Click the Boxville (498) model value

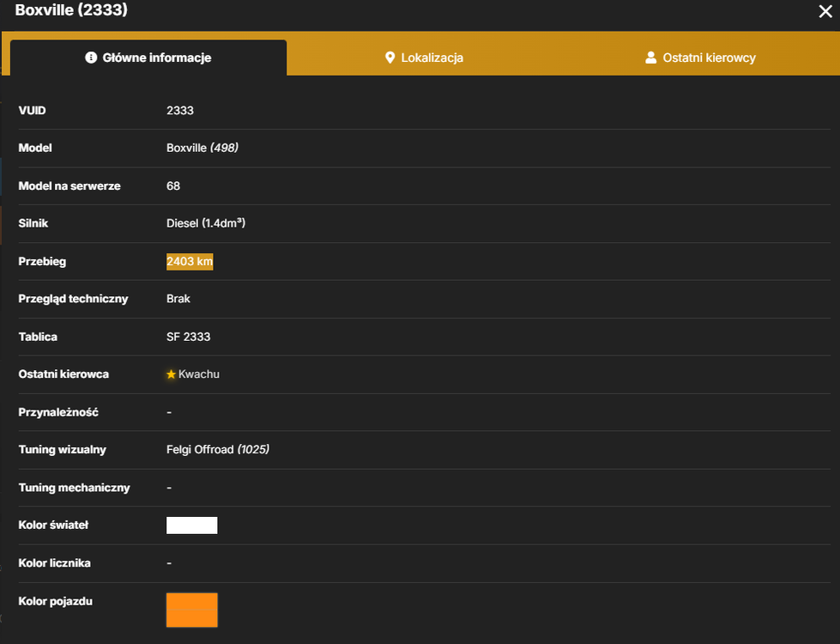pyautogui.click(x=202, y=148)
